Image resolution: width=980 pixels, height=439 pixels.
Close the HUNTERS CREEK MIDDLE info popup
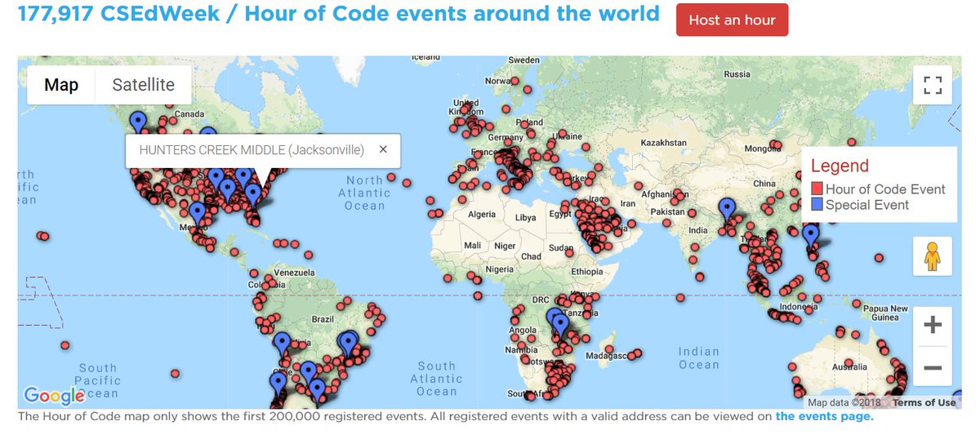[383, 149]
